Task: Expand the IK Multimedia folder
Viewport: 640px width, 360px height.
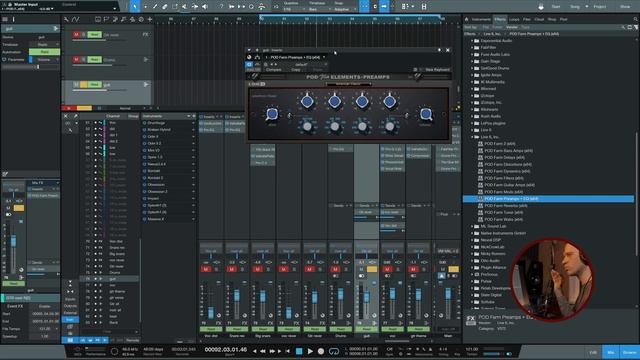Action: (x=472, y=82)
